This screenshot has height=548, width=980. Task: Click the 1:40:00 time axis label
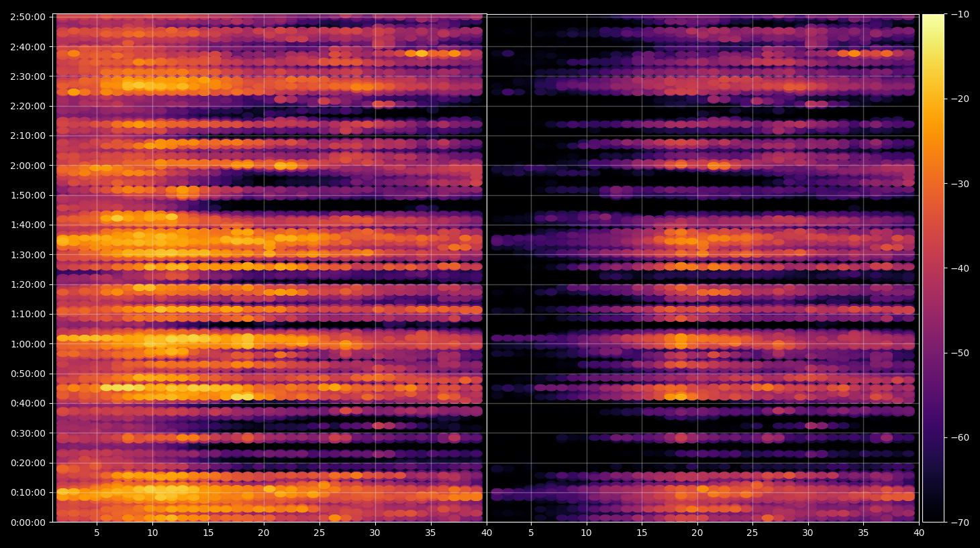coord(28,225)
